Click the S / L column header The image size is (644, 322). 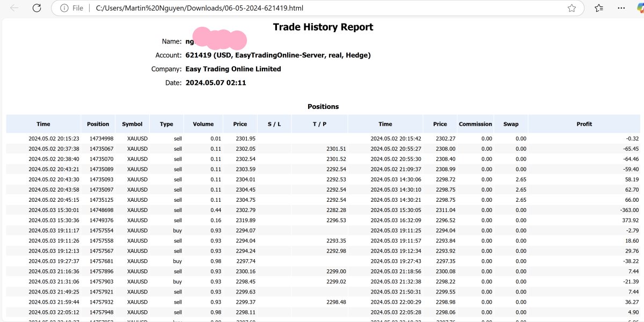pyautogui.click(x=274, y=124)
